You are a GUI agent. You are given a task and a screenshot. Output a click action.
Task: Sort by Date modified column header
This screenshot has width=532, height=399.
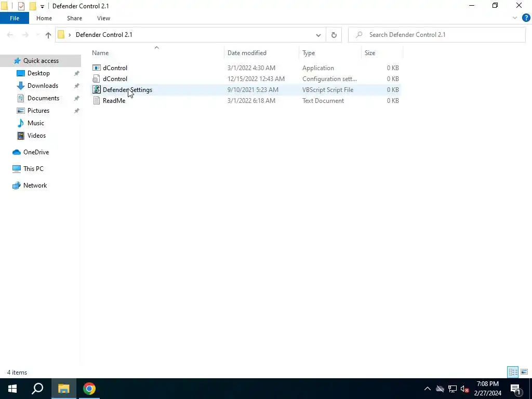[247, 53]
